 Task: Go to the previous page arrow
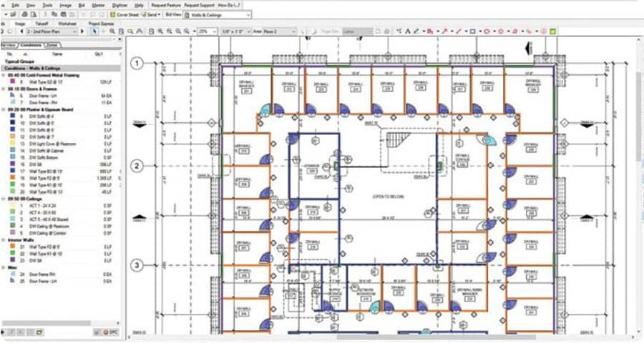click(x=21, y=31)
